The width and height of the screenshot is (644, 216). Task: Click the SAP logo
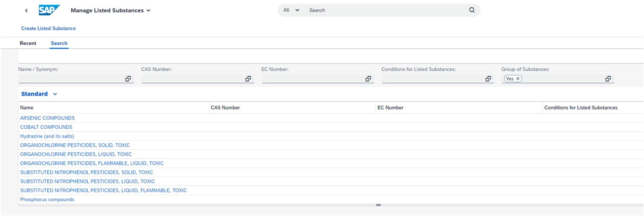[49, 10]
